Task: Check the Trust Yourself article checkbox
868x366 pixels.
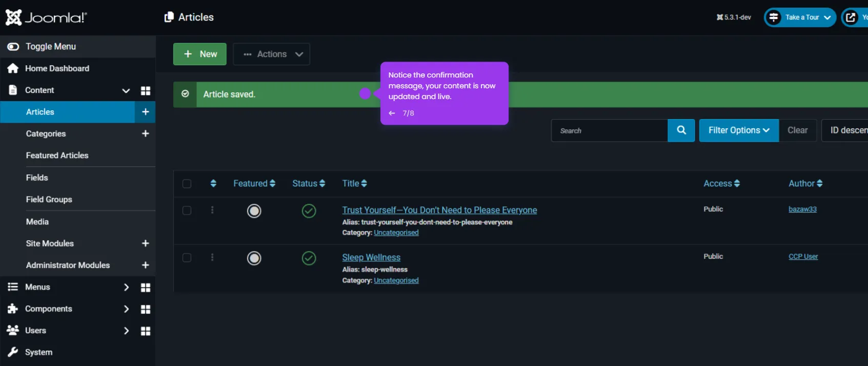Action: click(187, 210)
